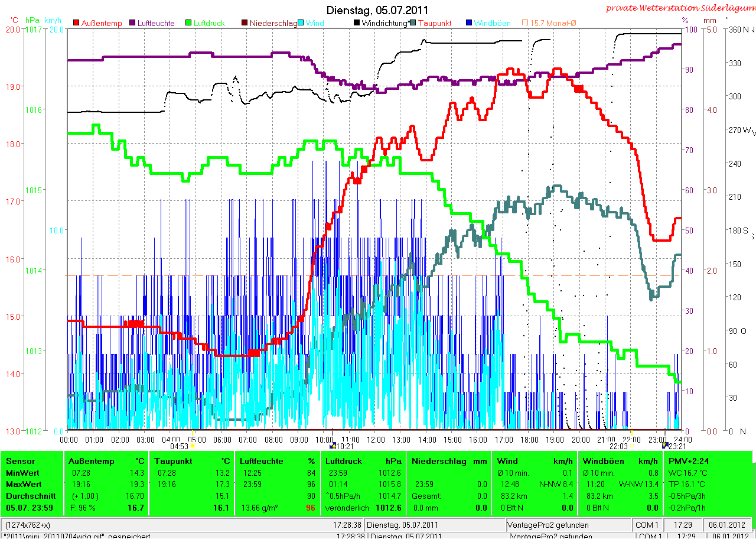Image resolution: width=756 pixels, height=539 pixels.
Task: Click the sunrise marker at 04:53
Action: [193, 446]
